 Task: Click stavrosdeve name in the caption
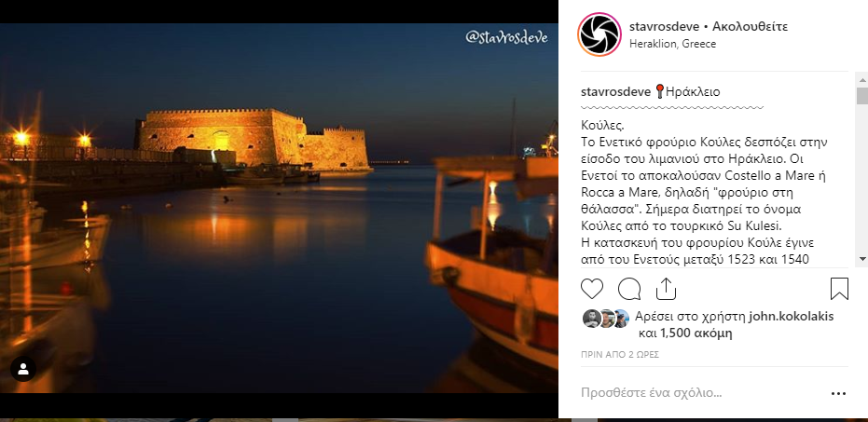click(x=616, y=92)
